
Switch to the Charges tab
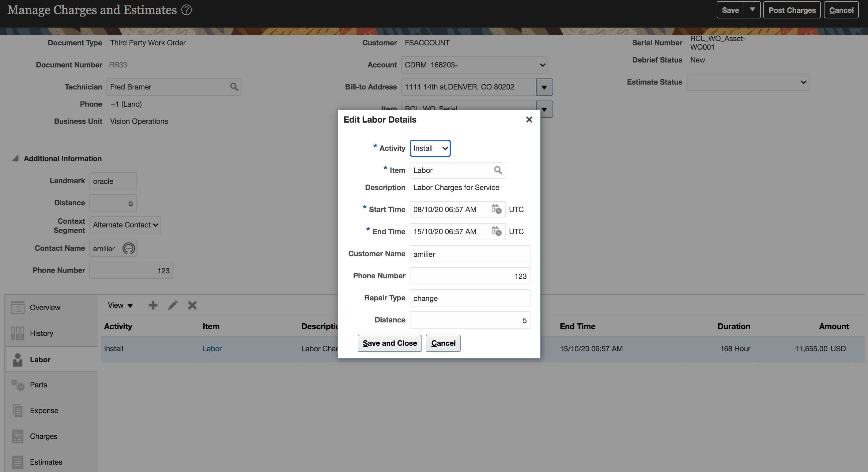point(43,436)
